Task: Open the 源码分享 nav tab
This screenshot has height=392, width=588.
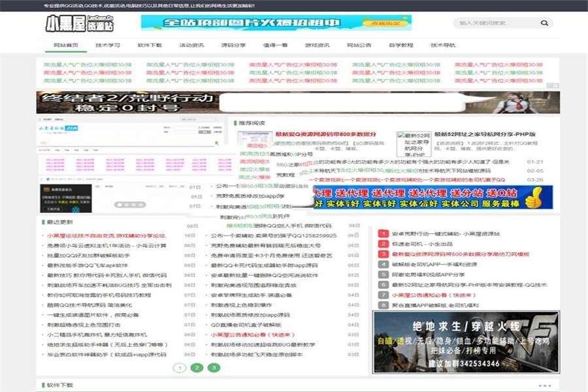Action: 233,45
